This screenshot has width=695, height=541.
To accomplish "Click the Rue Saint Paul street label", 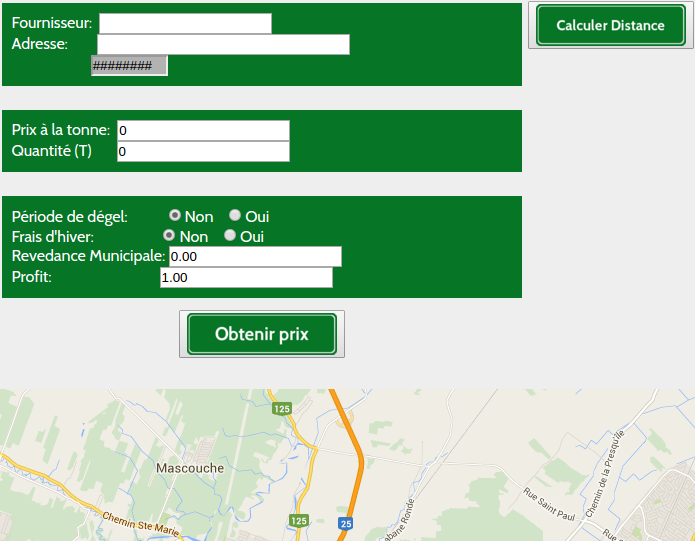I will (x=550, y=505).
